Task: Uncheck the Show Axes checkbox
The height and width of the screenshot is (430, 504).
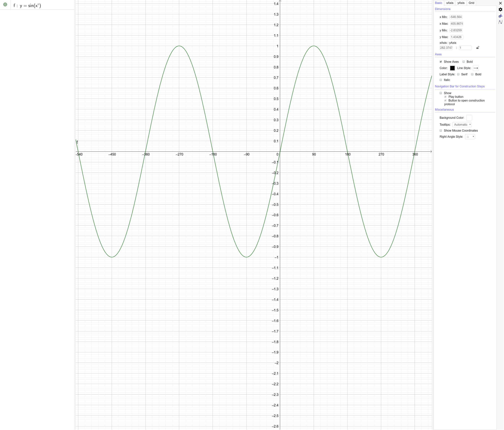Action: click(x=441, y=62)
